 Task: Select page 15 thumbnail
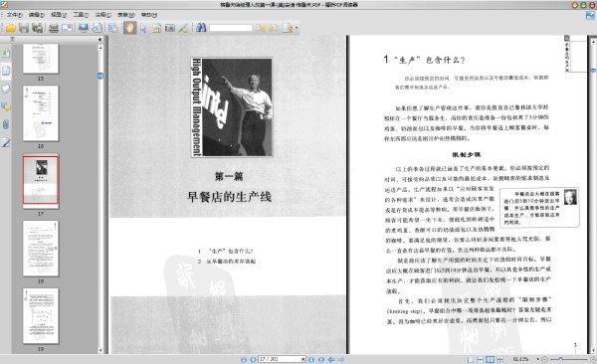click(x=41, y=59)
